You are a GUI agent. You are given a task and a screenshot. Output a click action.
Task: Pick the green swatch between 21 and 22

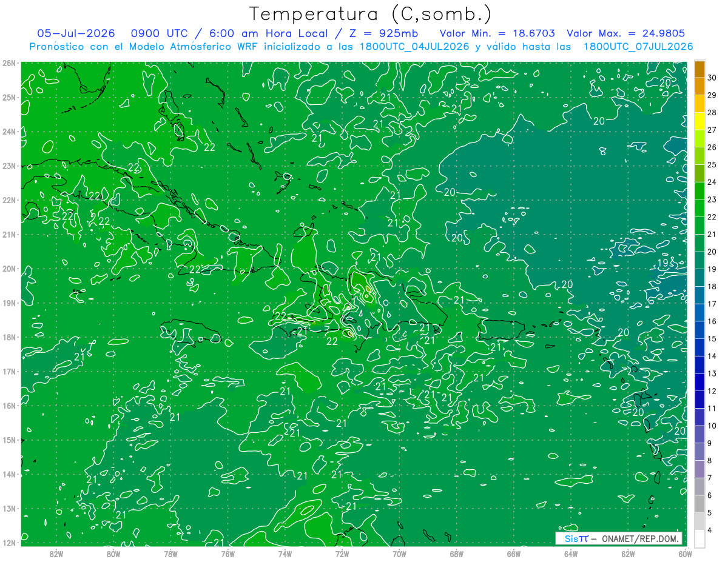[699, 226]
